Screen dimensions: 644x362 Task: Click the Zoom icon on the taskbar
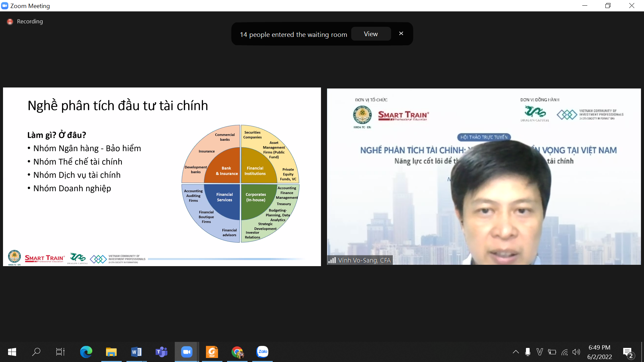187,352
